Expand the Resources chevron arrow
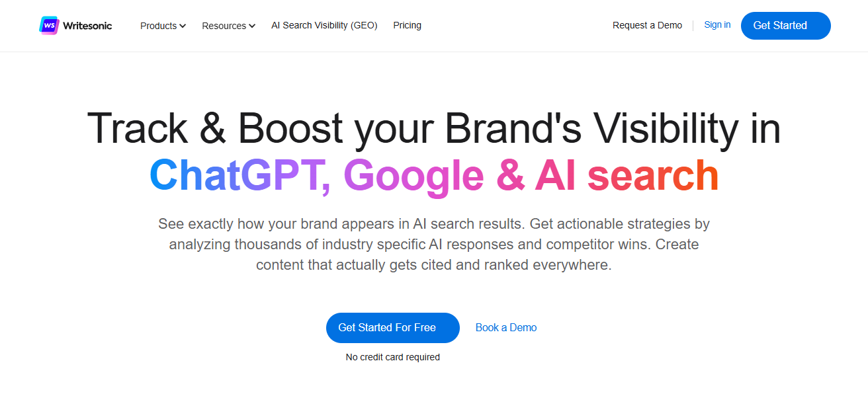868x396 pixels. tap(252, 26)
